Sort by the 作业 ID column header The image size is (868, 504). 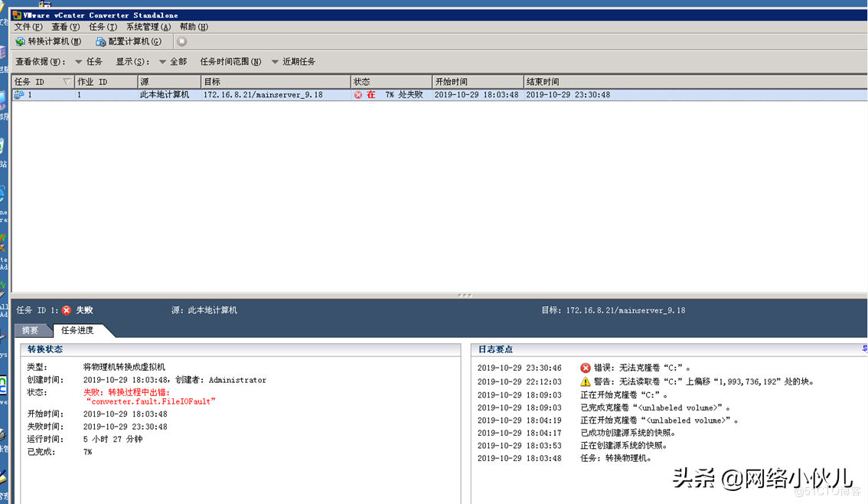coord(106,82)
